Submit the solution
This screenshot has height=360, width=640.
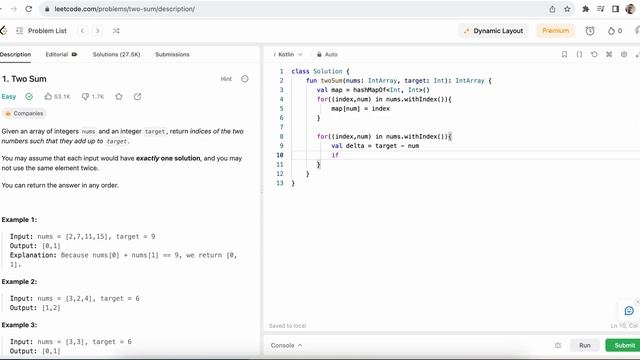623,345
